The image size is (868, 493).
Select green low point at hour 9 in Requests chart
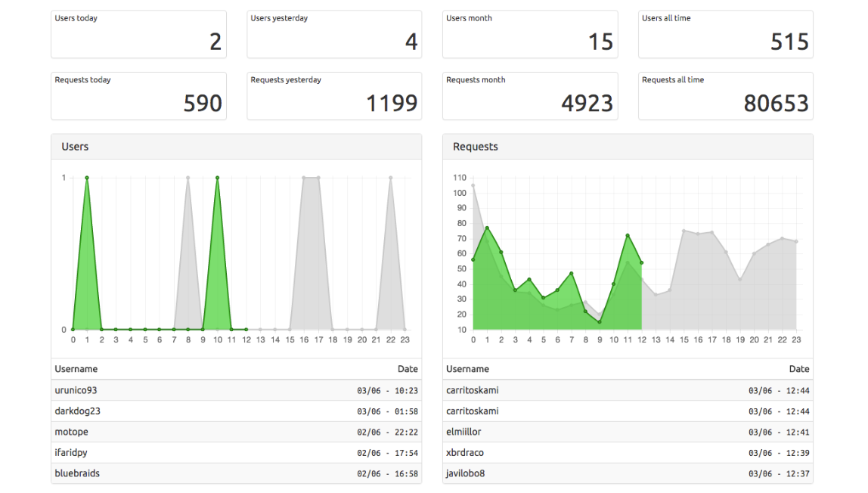point(600,322)
